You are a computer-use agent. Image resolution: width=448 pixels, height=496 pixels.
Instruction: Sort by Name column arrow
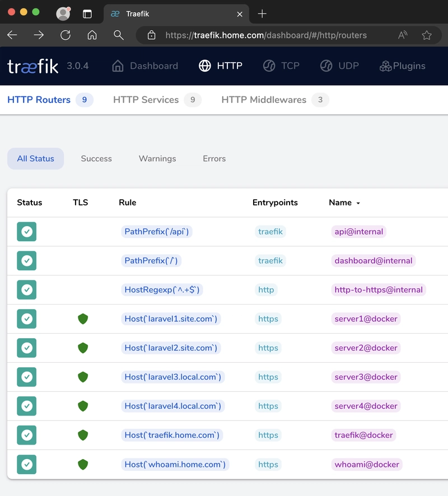click(x=358, y=203)
